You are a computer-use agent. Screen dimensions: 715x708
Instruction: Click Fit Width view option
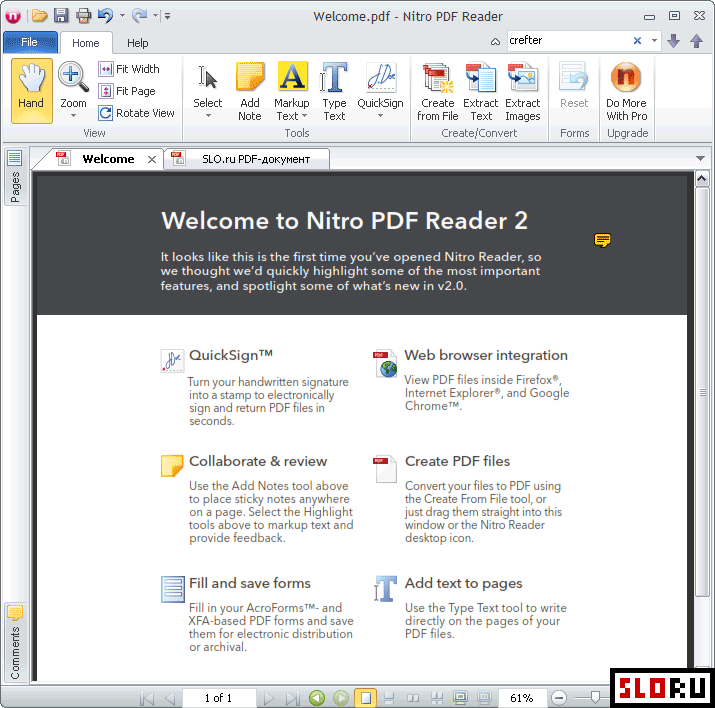pos(129,69)
